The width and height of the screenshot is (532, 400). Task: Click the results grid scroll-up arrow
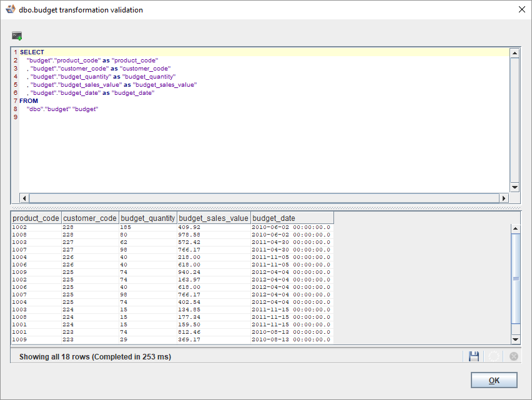(515, 229)
